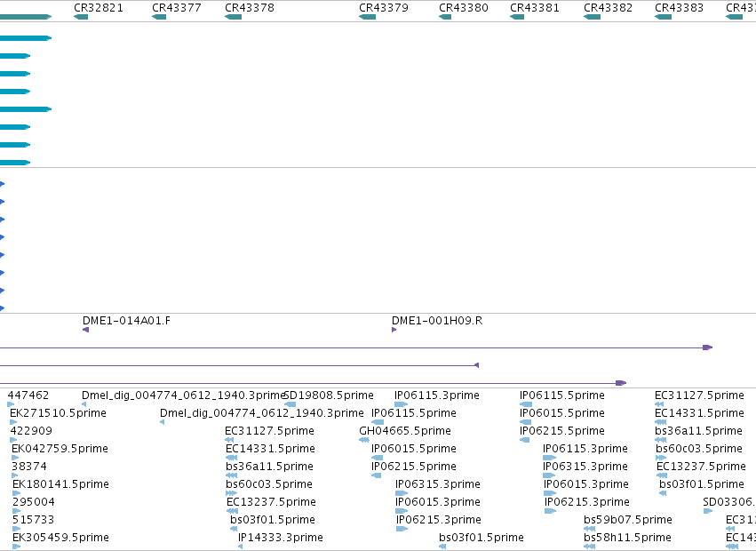Click the EK305459.5prime label
The image size is (756, 551).
coord(60,538)
